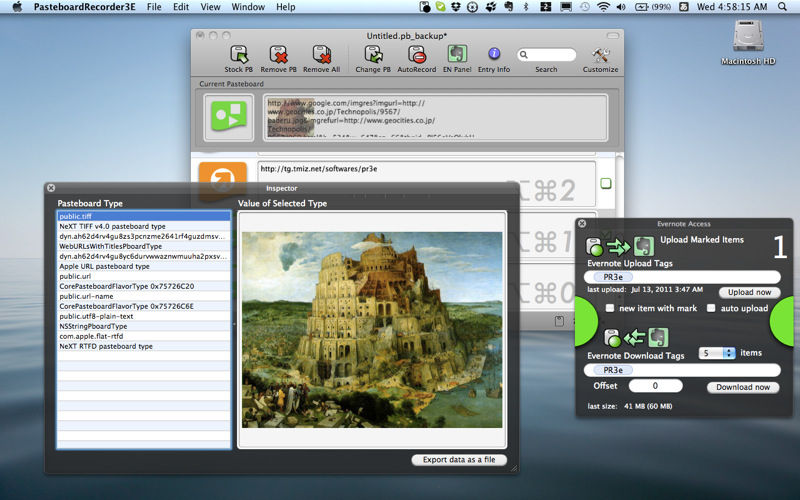800x500 pixels.
Task: Close the Evernote Access panel
Action: [582, 223]
